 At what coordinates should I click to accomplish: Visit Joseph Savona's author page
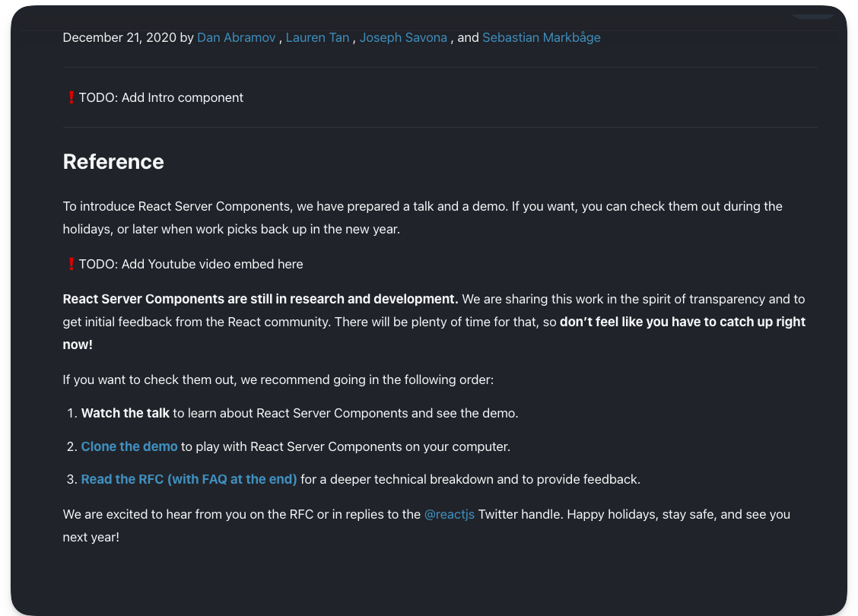coord(403,37)
